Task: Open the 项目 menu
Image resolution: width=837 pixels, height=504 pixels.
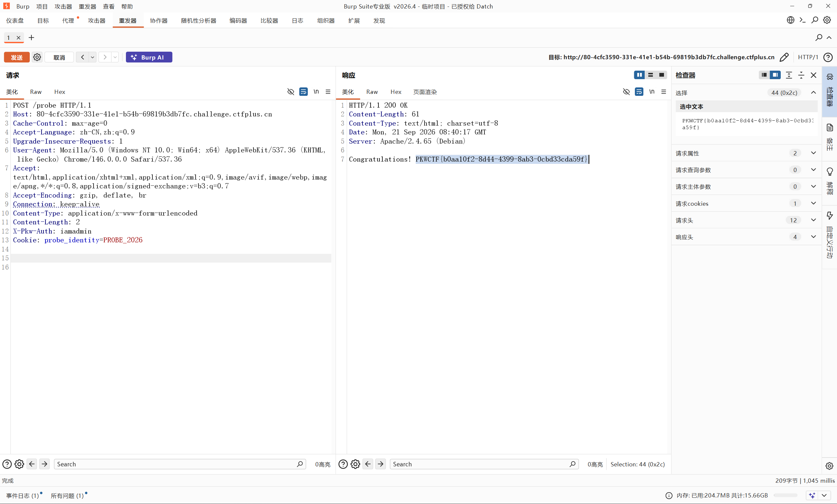Action: (42, 7)
